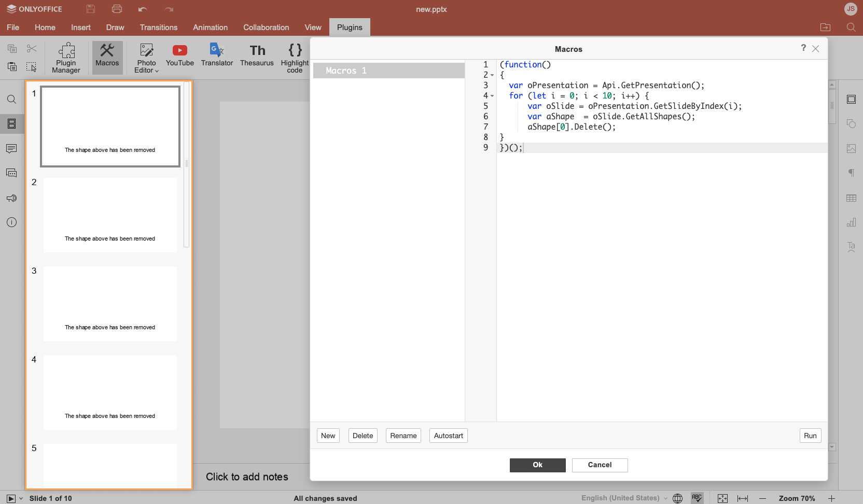Click the Autostart macro toggle button
The width and height of the screenshot is (863, 504).
click(449, 436)
